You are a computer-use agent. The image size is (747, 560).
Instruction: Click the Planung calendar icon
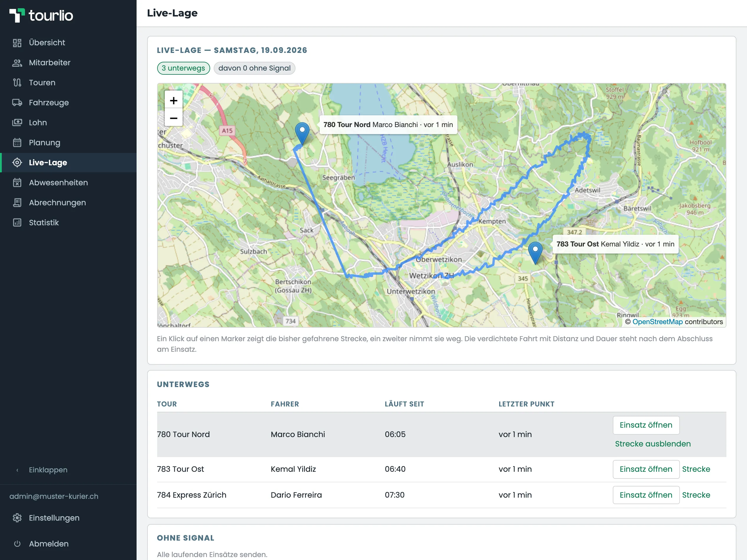(x=17, y=143)
